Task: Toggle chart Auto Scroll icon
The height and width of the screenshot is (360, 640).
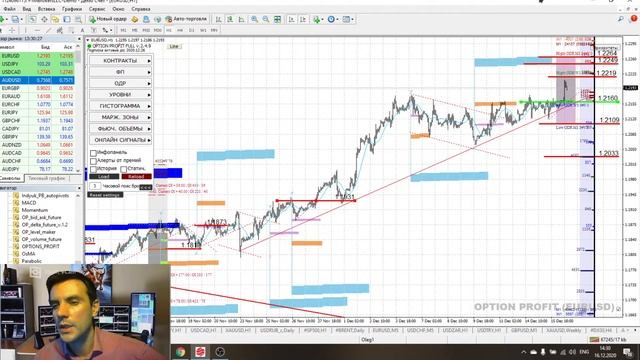Action: (x=291, y=19)
